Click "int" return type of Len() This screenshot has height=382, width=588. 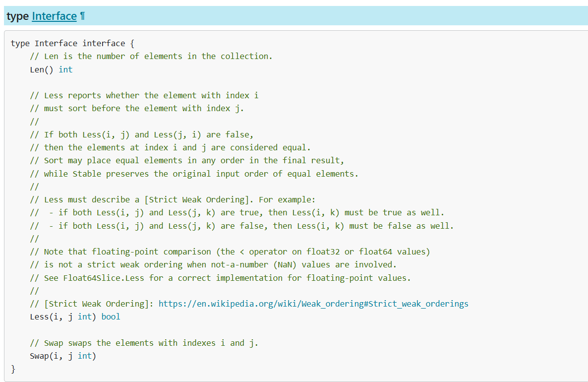(x=65, y=69)
